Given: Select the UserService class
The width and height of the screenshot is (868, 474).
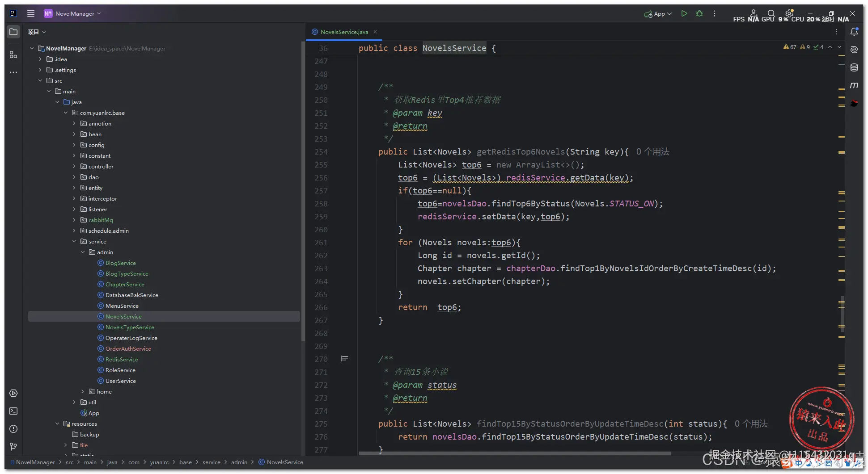Looking at the screenshot, I should 120,381.
